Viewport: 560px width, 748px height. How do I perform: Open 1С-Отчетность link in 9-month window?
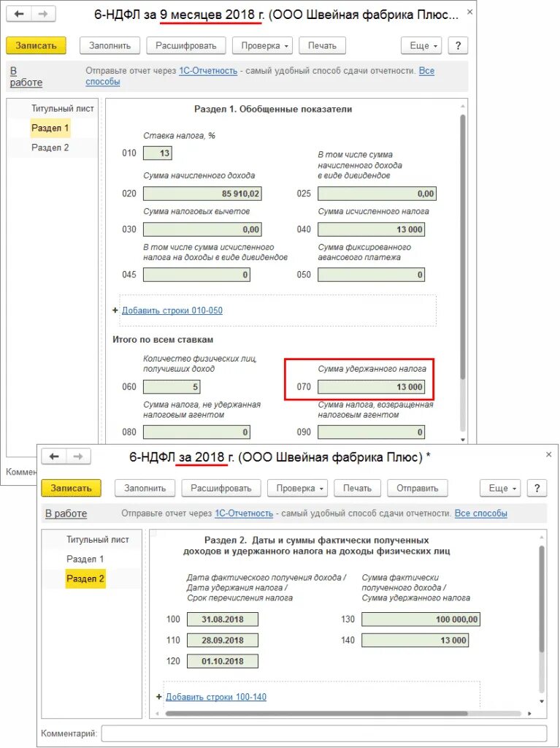coord(208,71)
